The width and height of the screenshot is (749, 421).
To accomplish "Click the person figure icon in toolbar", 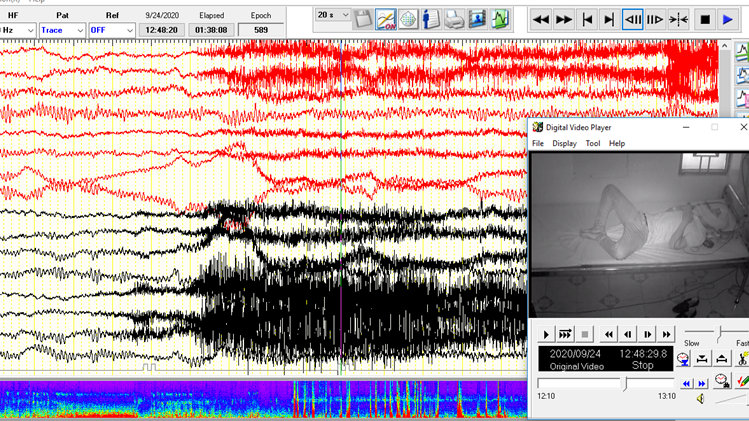I will tap(430, 19).
